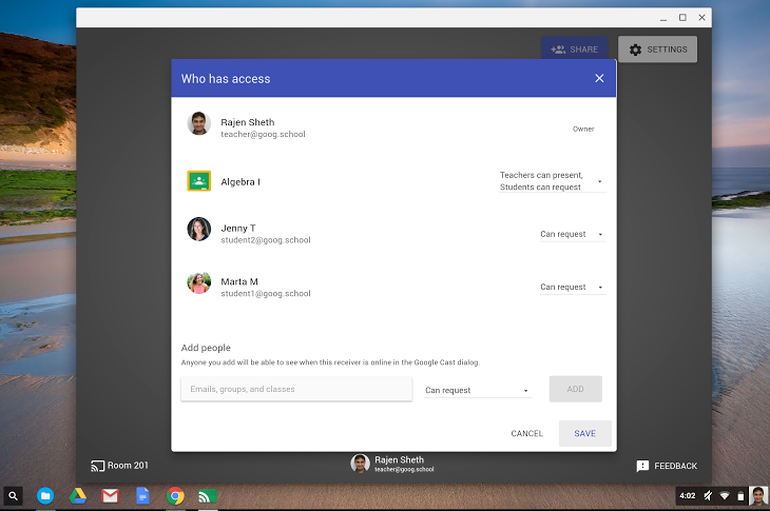The height and width of the screenshot is (511, 770).
Task: Click Rajen Sheth's owner avatar
Action: tap(199, 123)
